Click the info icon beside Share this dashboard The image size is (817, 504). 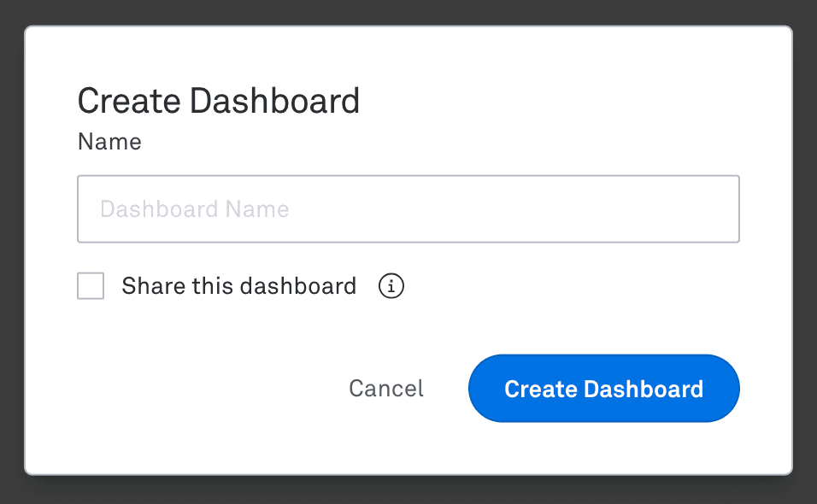coord(391,286)
